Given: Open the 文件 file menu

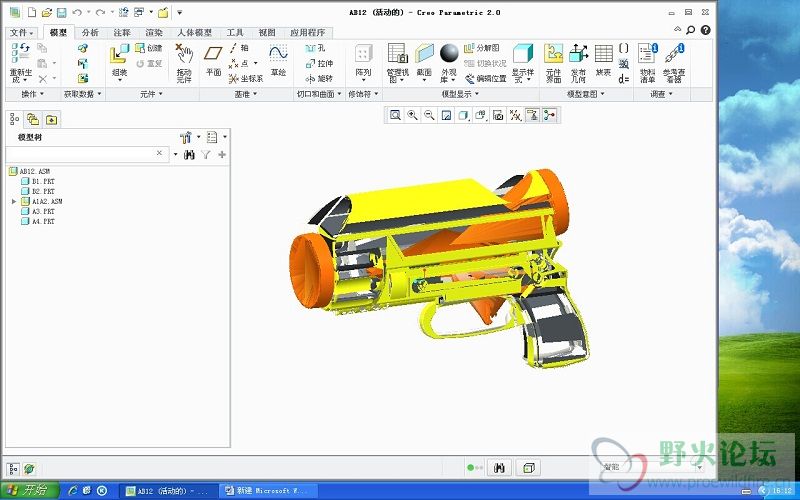Looking at the screenshot, I should [x=21, y=32].
